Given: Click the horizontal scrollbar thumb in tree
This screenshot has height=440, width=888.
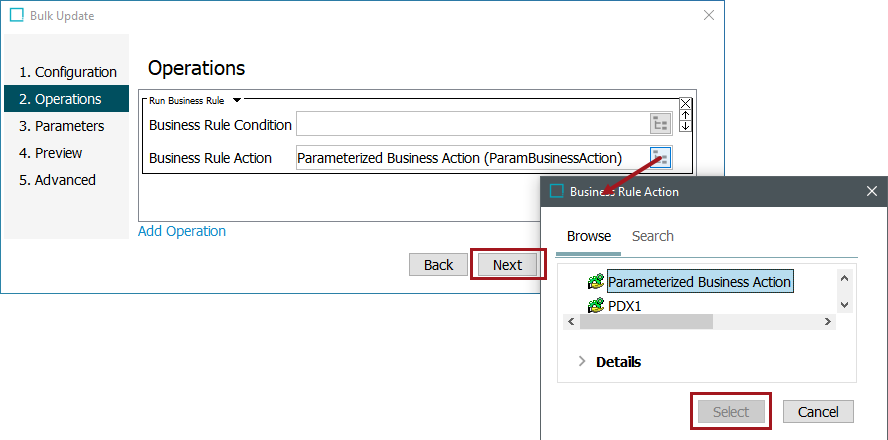Looking at the screenshot, I should pos(646,322).
